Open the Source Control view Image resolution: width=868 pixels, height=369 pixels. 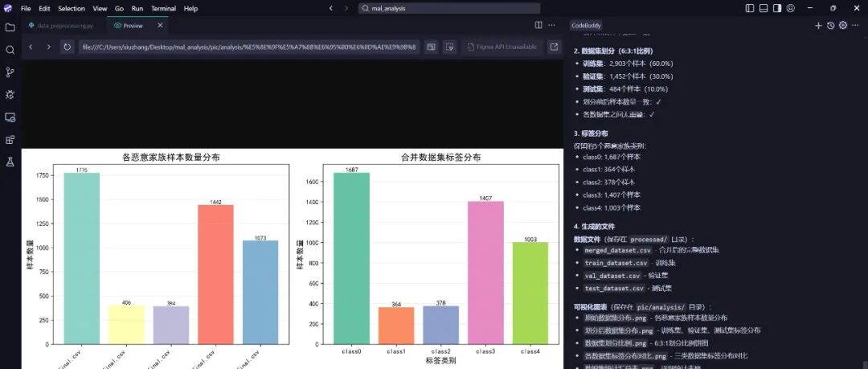10,72
